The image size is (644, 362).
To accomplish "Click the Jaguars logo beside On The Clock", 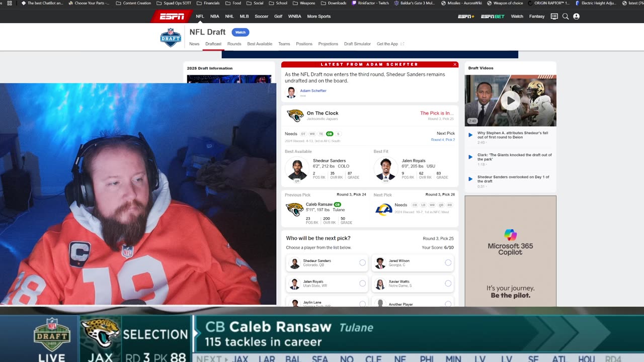I will point(295,115).
